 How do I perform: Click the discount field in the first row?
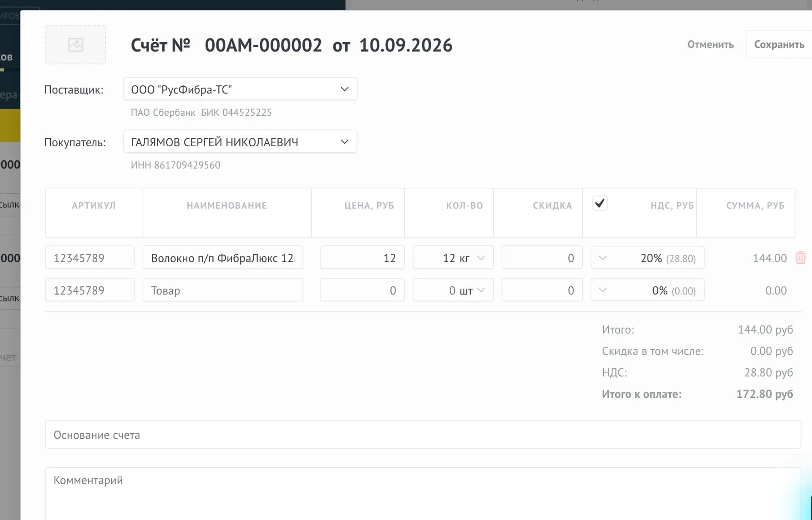pyautogui.click(x=542, y=257)
